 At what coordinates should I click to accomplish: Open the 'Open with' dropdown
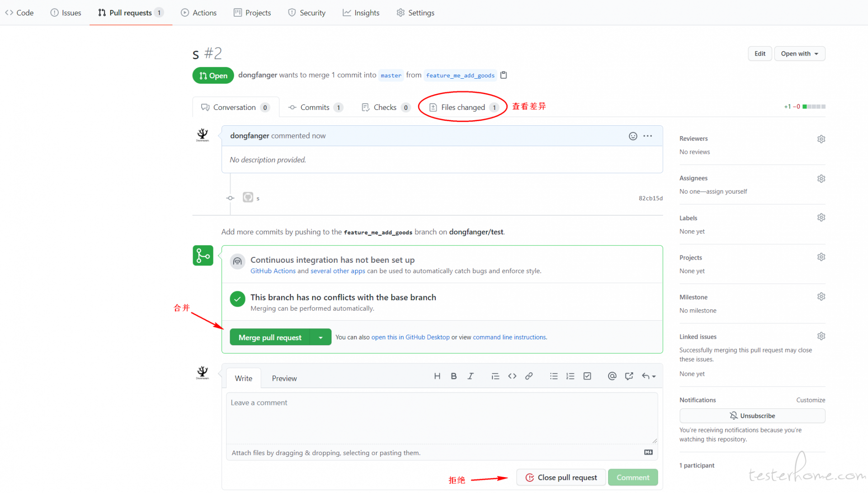799,54
